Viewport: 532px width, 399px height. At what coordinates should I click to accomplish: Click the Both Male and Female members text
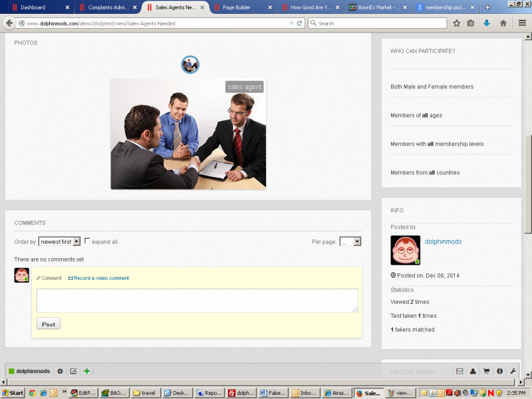click(432, 86)
